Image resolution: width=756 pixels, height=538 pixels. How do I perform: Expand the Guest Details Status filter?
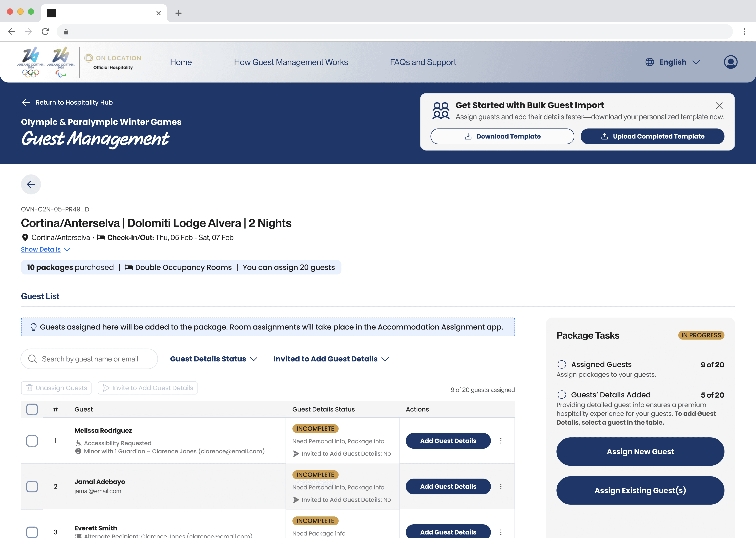[214, 359]
